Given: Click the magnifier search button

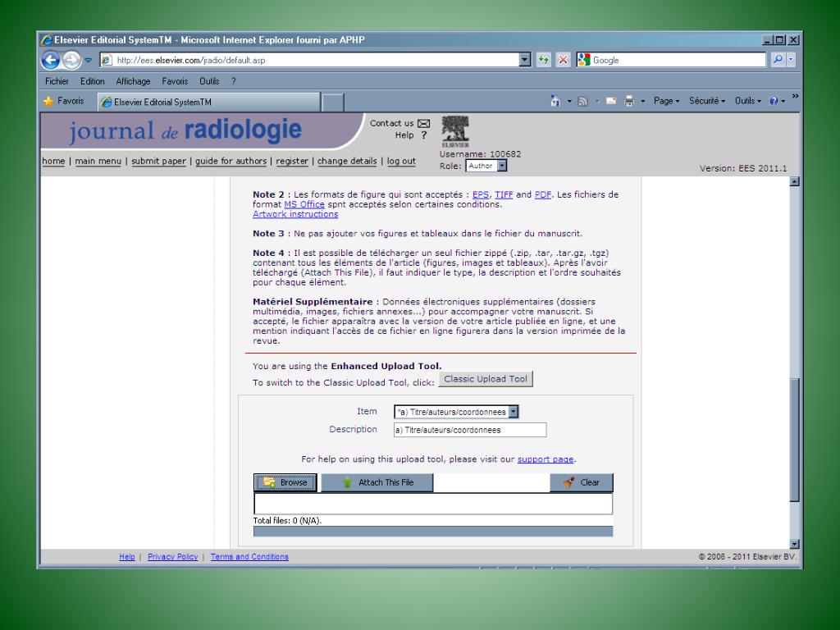Looking at the screenshot, I should point(778,60).
